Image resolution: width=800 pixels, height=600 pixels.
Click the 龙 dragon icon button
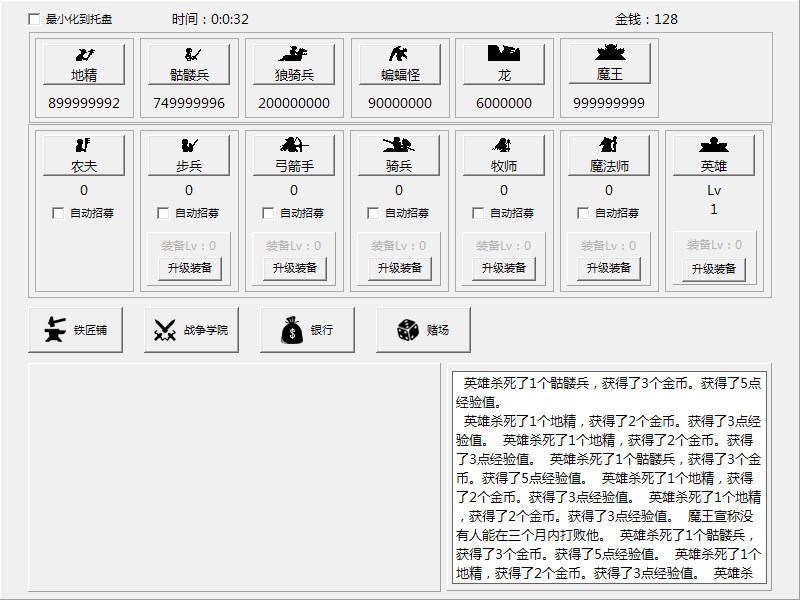pos(504,64)
